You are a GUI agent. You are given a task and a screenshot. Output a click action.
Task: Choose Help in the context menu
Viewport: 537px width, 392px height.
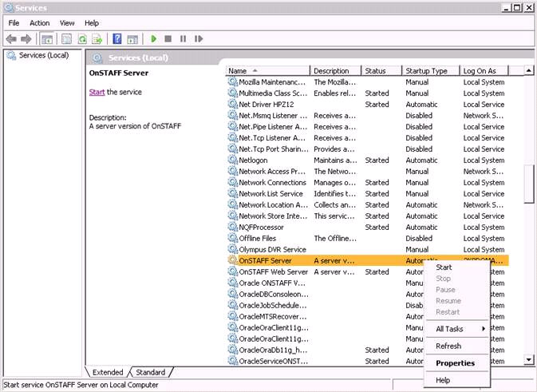pos(456,380)
